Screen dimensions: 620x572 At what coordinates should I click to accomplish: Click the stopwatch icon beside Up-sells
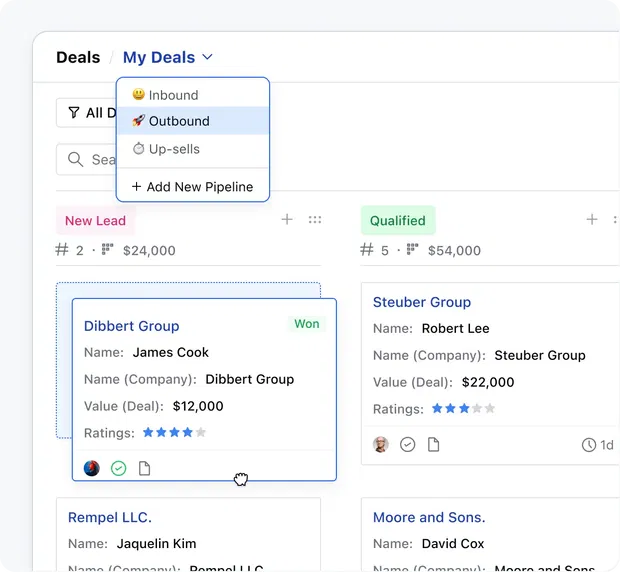[x=138, y=149]
